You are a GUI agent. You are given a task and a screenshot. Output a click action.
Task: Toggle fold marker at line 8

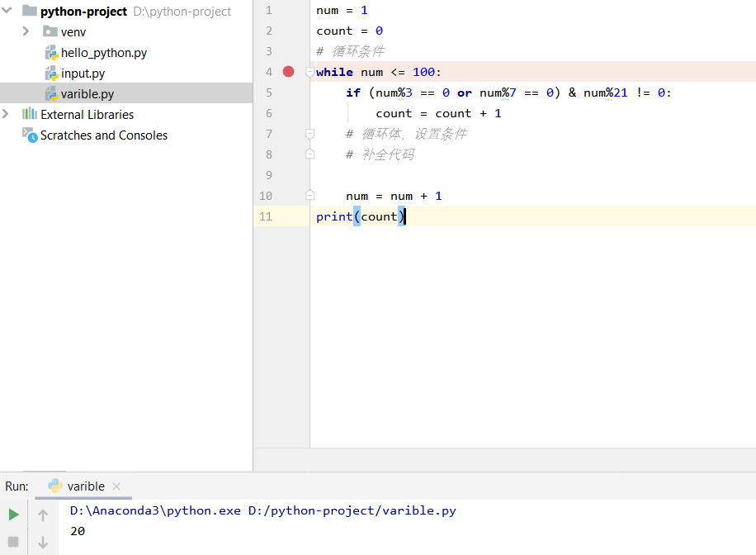coord(310,154)
